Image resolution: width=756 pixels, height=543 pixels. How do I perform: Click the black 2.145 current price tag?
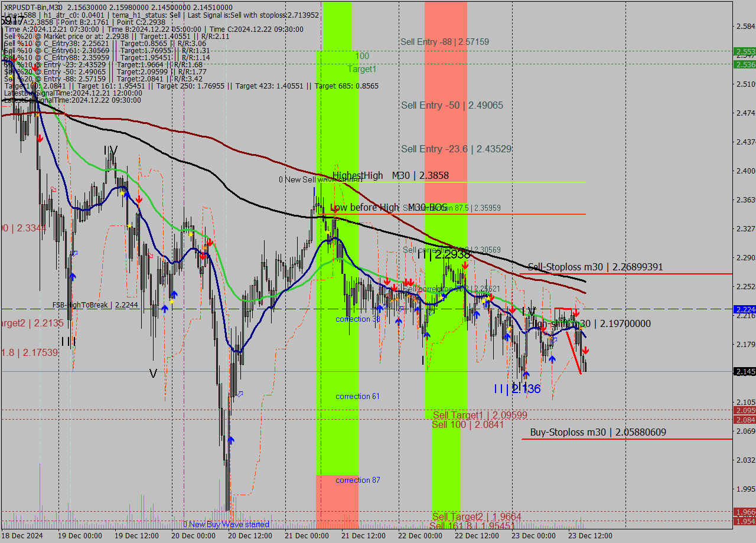(x=744, y=371)
